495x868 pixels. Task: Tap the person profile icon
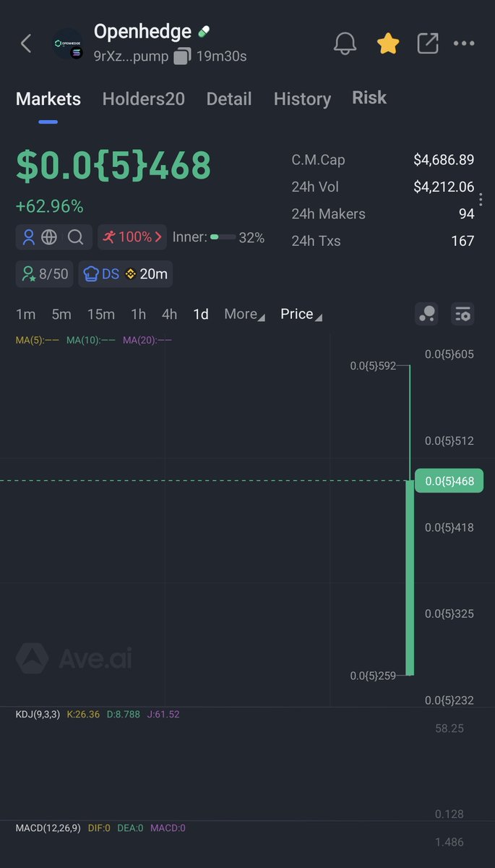coord(30,237)
